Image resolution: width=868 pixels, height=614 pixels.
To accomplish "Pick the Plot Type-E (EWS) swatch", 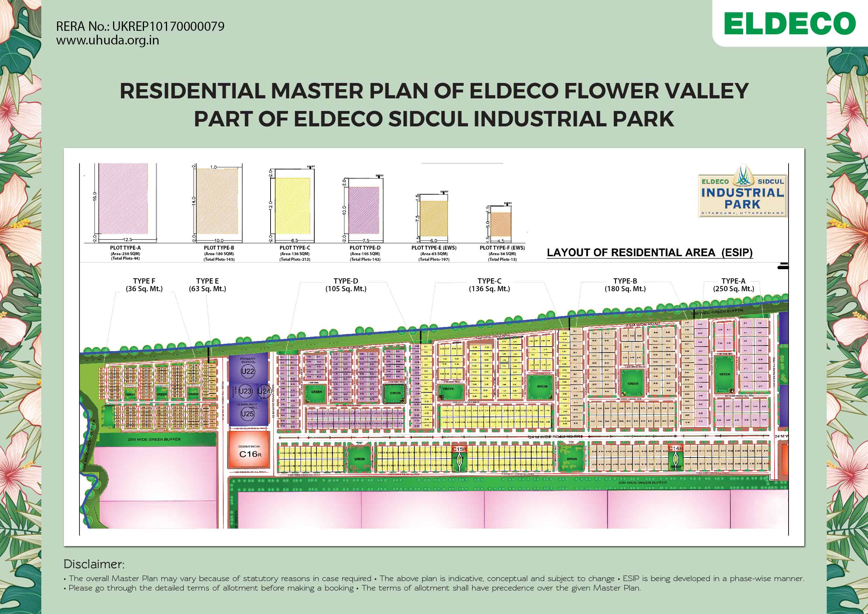I will point(434,218).
